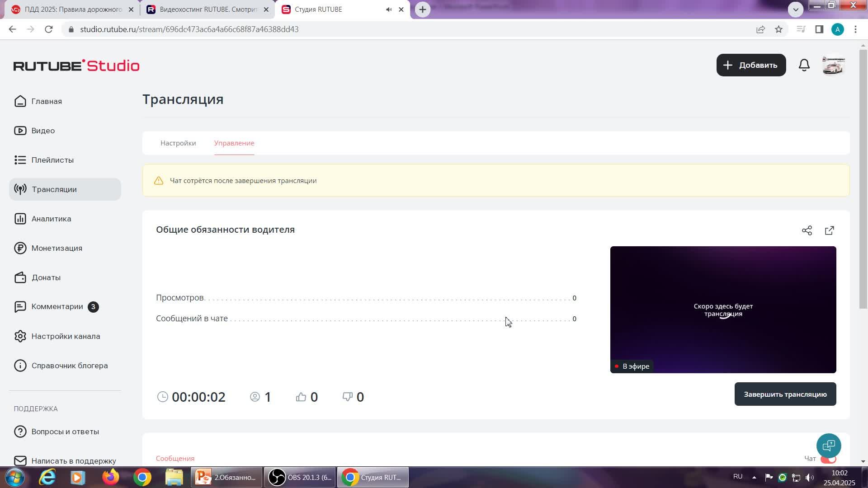Switch to the Настройки tab
Viewport: 868px width, 488px height.
click(x=178, y=143)
